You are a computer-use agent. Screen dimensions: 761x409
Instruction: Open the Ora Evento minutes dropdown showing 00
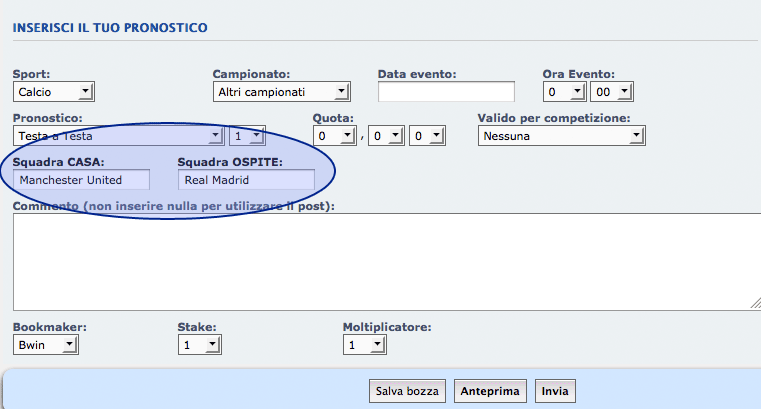coord(612,92)
